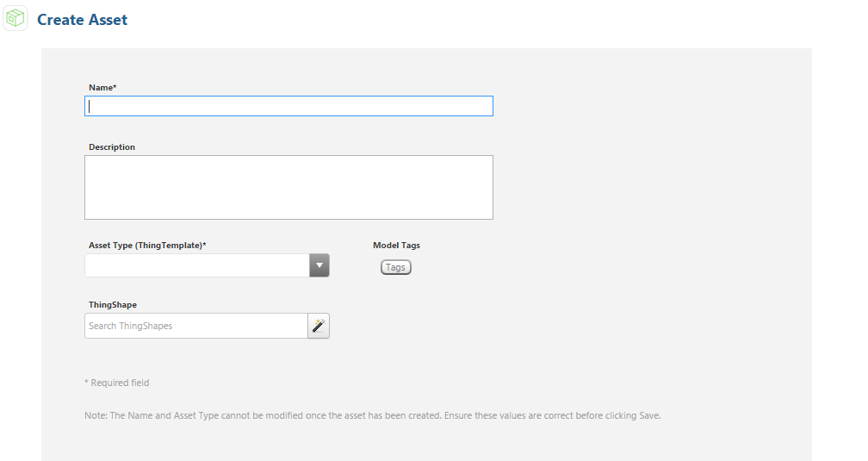This screenshot has height=461, width=868.
Task: Click the note about Name and Asset Type
Action: pyautogui.click(x=373, y=415)
